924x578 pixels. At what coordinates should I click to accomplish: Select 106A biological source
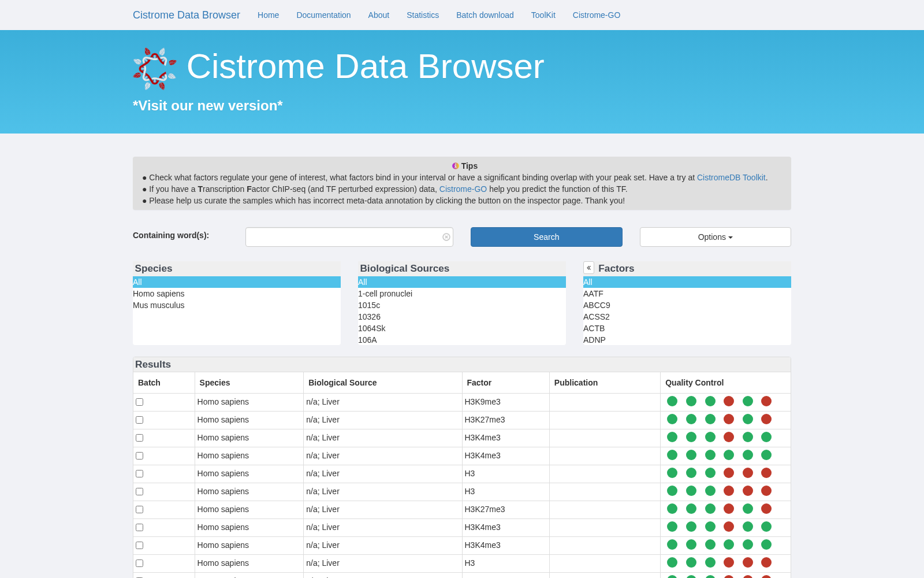pyautogui.click(x=462, y=340)
